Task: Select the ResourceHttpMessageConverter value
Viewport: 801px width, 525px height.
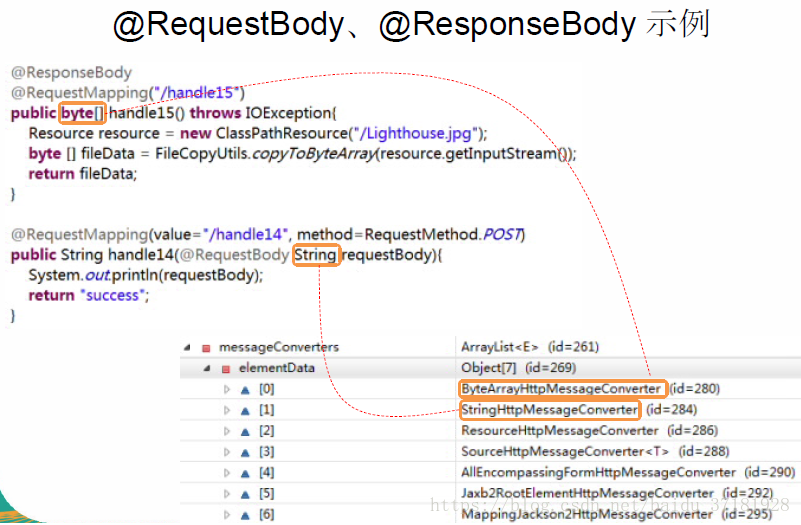Action: (x=560, y=431)
